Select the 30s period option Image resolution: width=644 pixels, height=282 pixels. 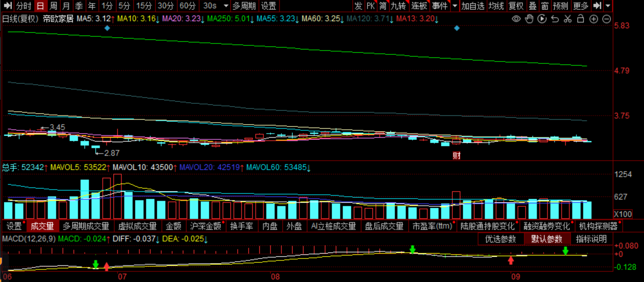(210, 6)
